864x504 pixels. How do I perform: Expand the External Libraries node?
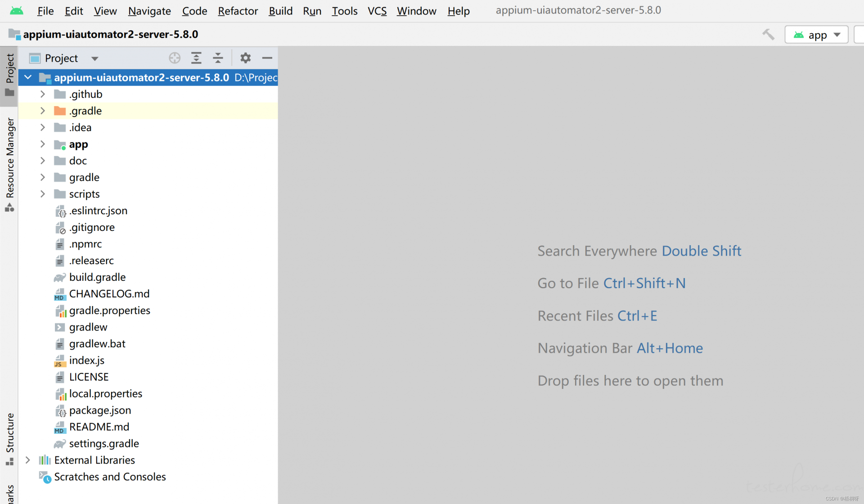coord(28,460)
